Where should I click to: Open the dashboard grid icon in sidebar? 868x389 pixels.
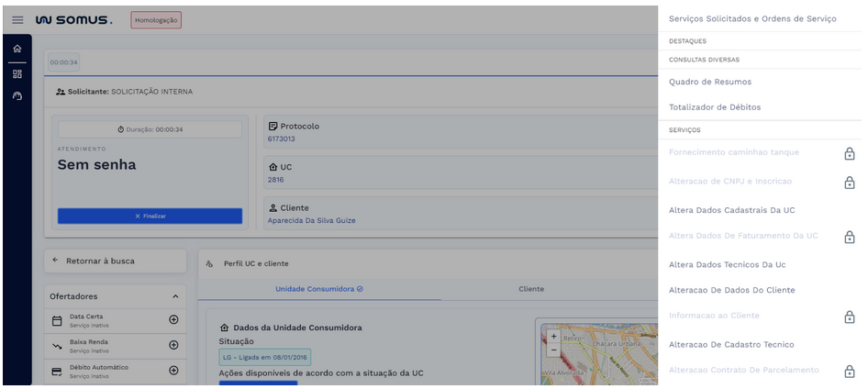click(x=17, y=73)
